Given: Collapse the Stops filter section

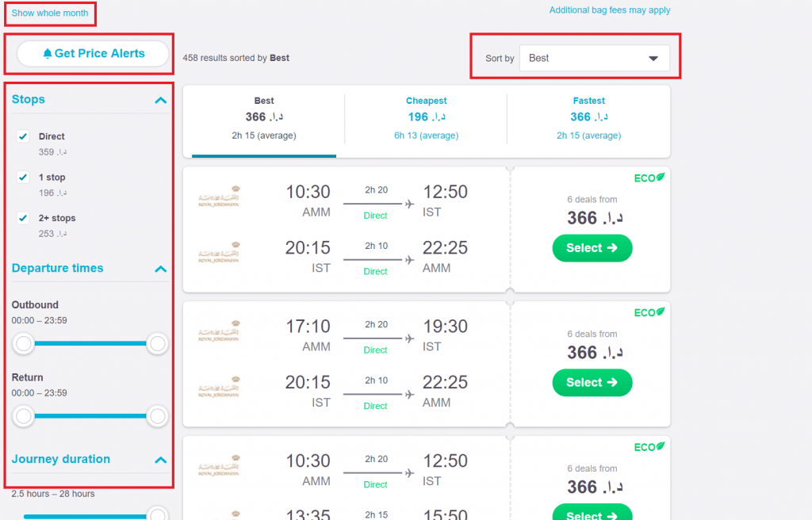Looking at the screenshot, I should tap(160, 100).
